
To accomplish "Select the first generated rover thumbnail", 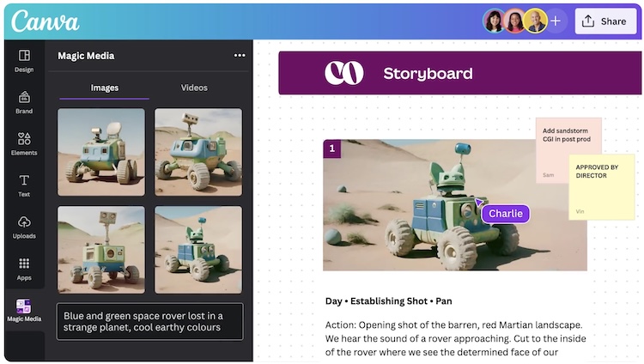I will (x=101, y=152).
